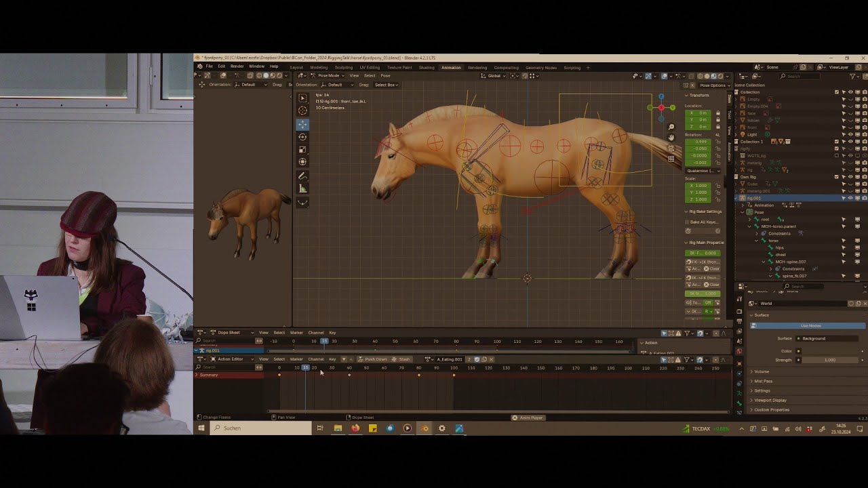Click the Blender logo menu icon
The height and width of the screenshot is (488, 868).
(x=200, y=66)
